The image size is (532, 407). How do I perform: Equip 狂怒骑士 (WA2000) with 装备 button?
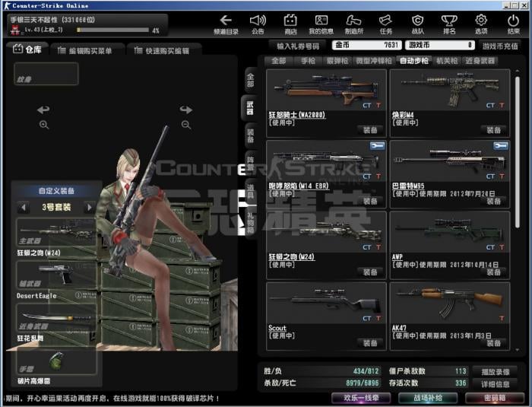click(x=370, y=130)
